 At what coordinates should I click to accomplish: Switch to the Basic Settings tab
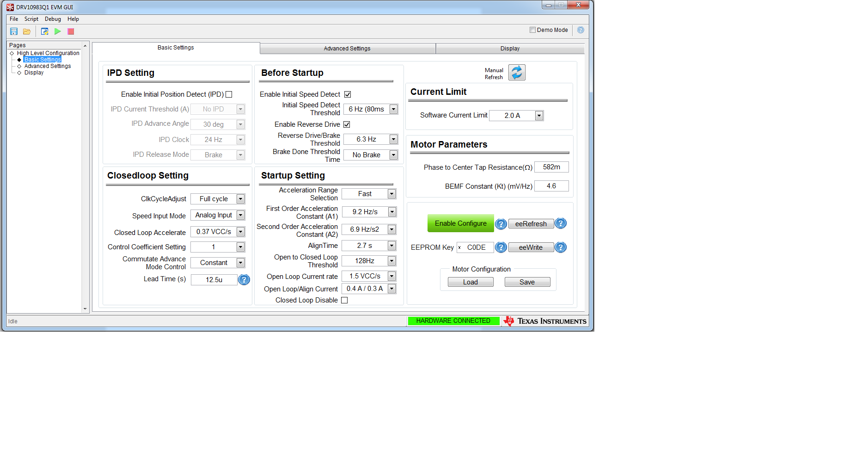[x=176, y=48]
